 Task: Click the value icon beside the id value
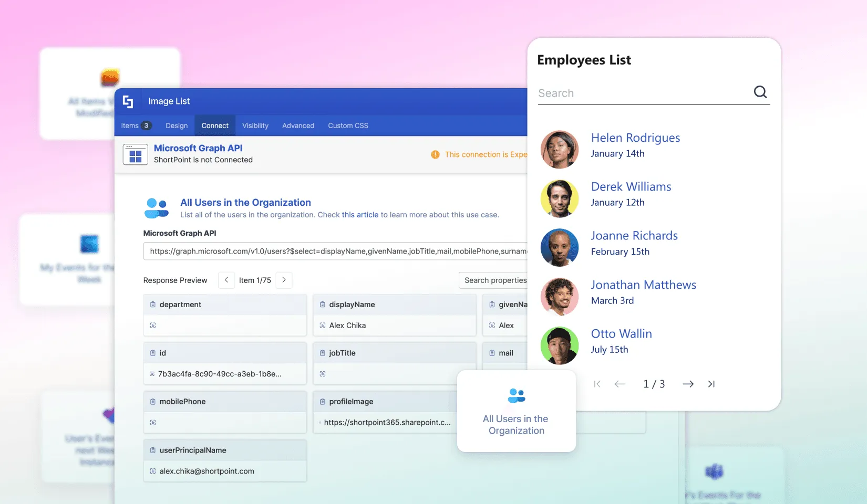(x=152, y=374)
